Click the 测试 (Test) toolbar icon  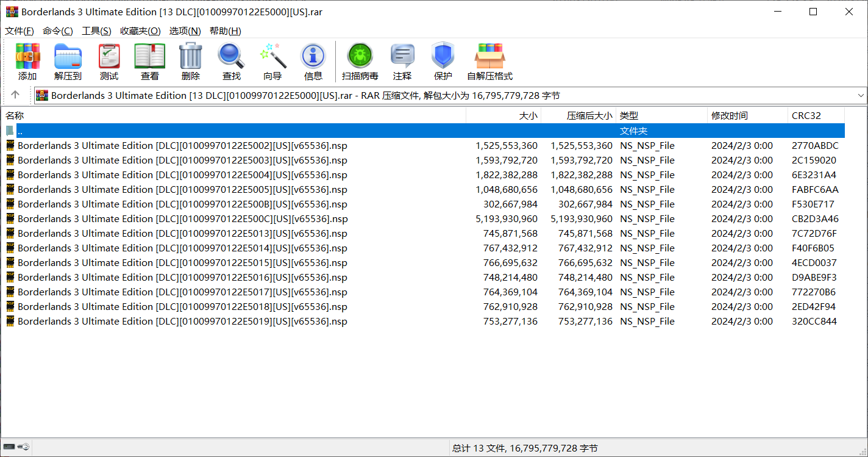(109, 56)
